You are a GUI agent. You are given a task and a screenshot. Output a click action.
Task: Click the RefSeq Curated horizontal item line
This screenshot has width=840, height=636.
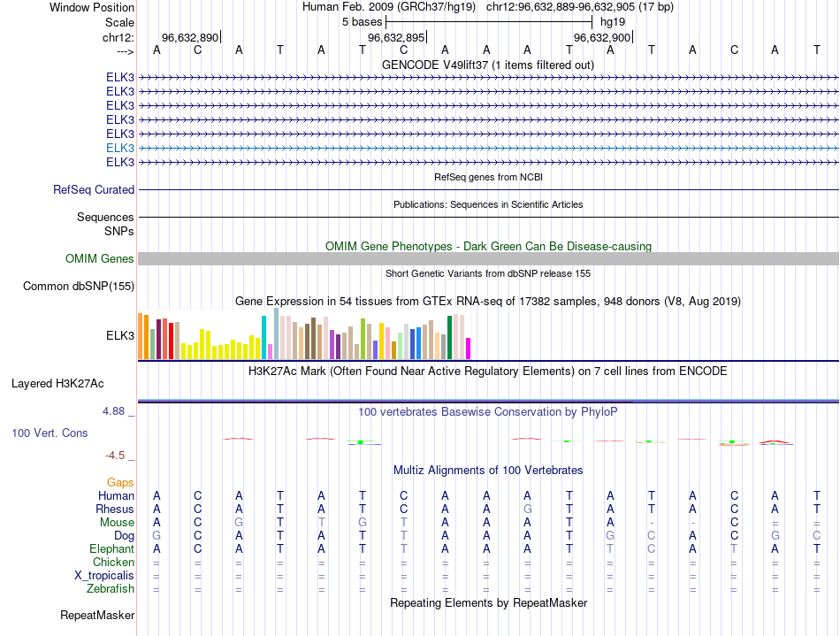pyautogui.click(x=488, y=189)
